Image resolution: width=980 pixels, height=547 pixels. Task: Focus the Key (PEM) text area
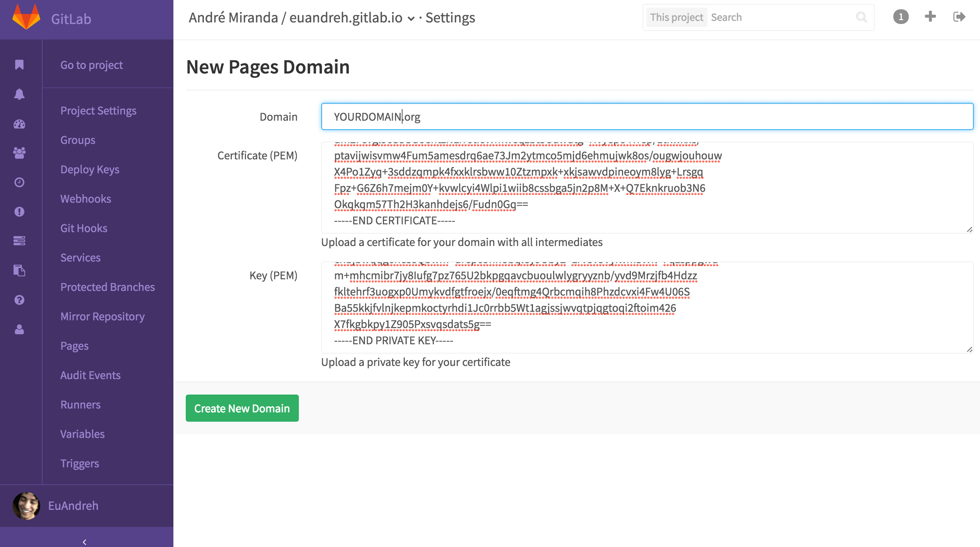point(647,308)
